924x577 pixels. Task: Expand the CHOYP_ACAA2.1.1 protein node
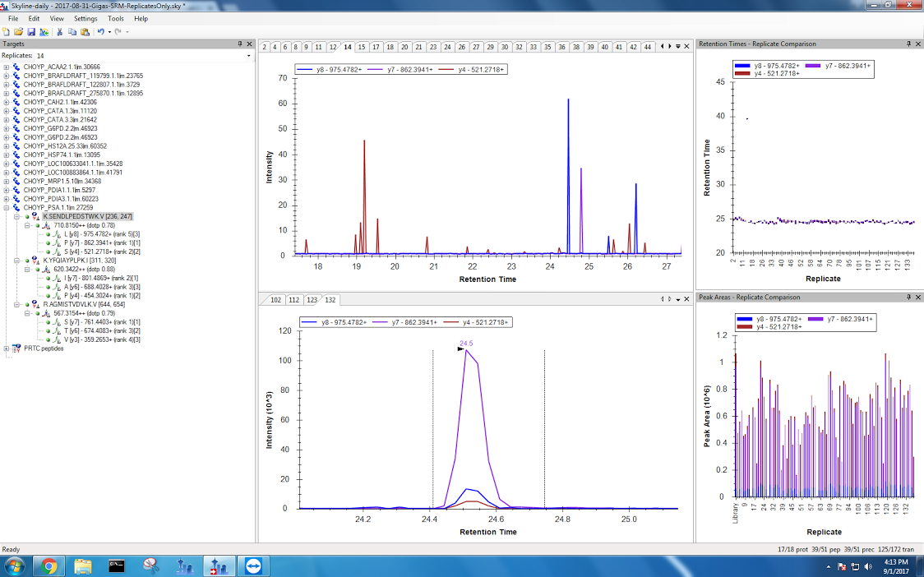(x=7, y=67)
